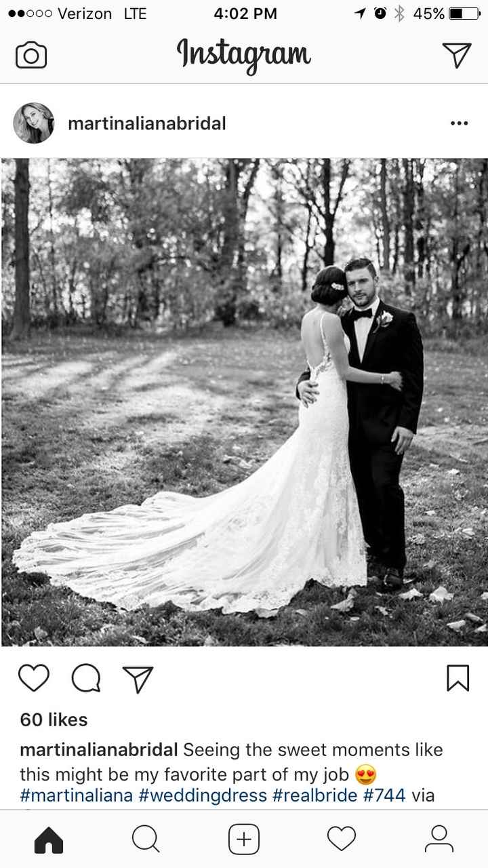Viewport: 488px width, 868px height.
Task: Save post with bookmark icon
Action: point(458,678)
